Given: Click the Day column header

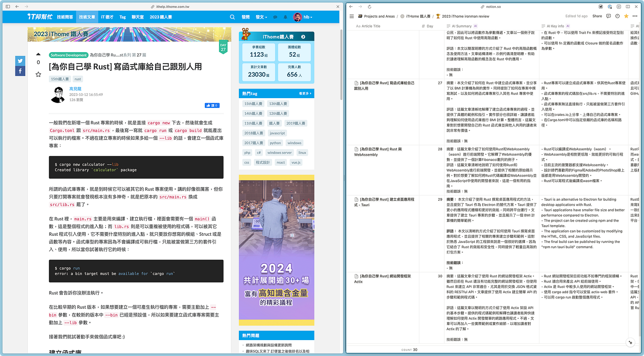Looking at the screenshot, I should coord(428,26).
